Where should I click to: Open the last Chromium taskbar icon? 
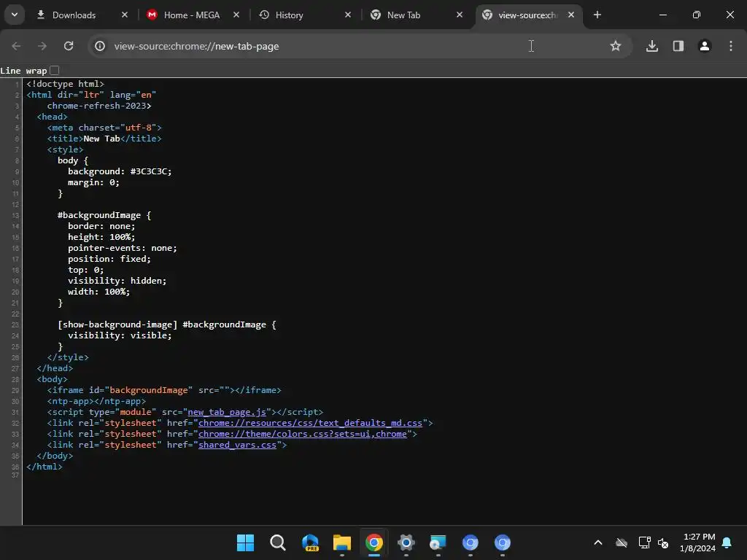click(502, 542)
